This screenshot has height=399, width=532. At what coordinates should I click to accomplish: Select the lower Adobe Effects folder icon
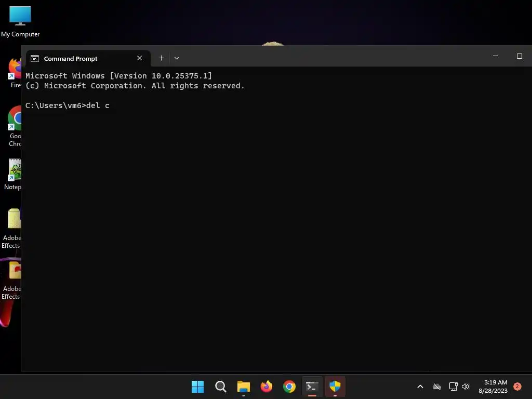click(12, 280)
